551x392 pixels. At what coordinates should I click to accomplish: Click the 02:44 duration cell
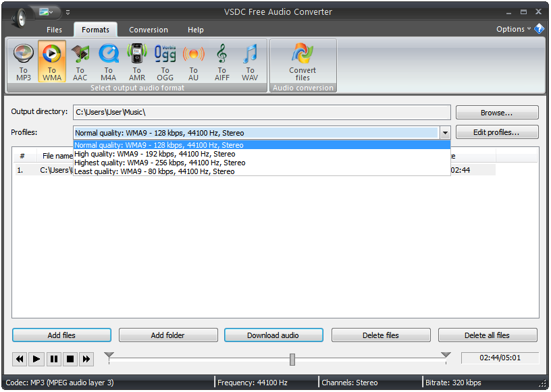461,170
